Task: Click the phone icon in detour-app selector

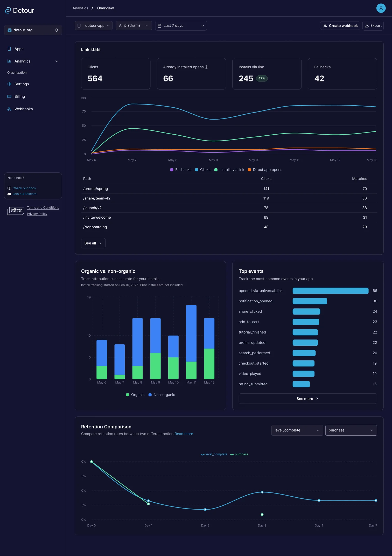Action: 79,26
